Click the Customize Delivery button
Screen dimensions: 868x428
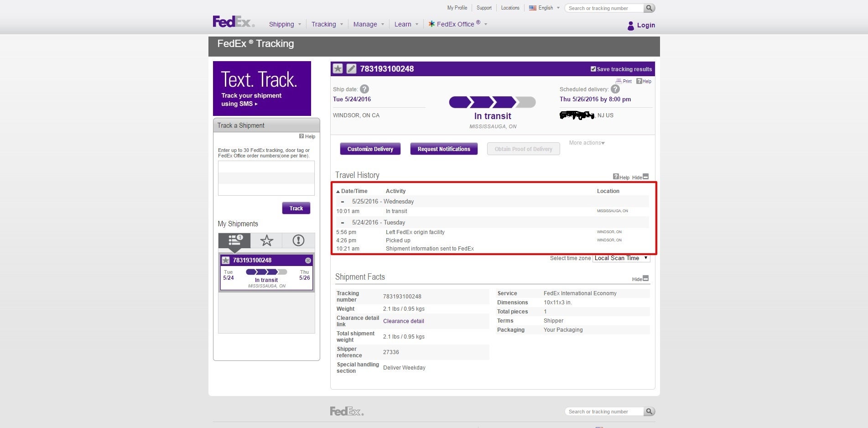pyautogui.click(x=370, y=149)
